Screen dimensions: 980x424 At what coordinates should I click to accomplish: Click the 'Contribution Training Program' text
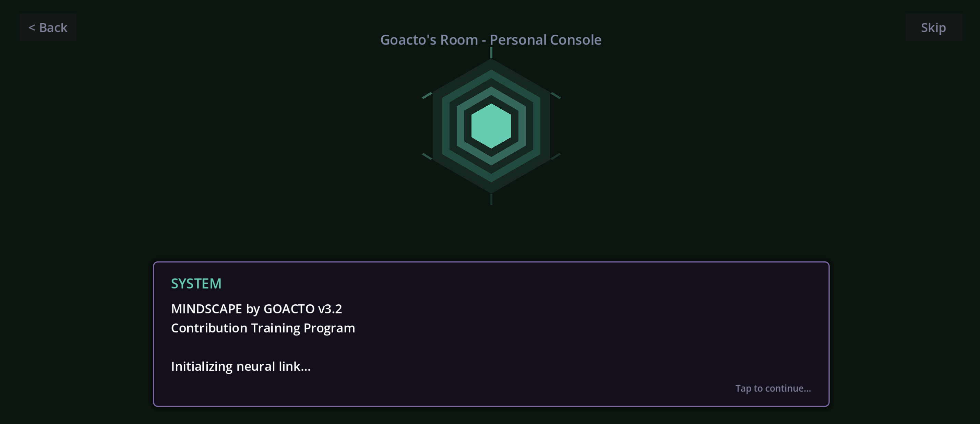[263, 328]
